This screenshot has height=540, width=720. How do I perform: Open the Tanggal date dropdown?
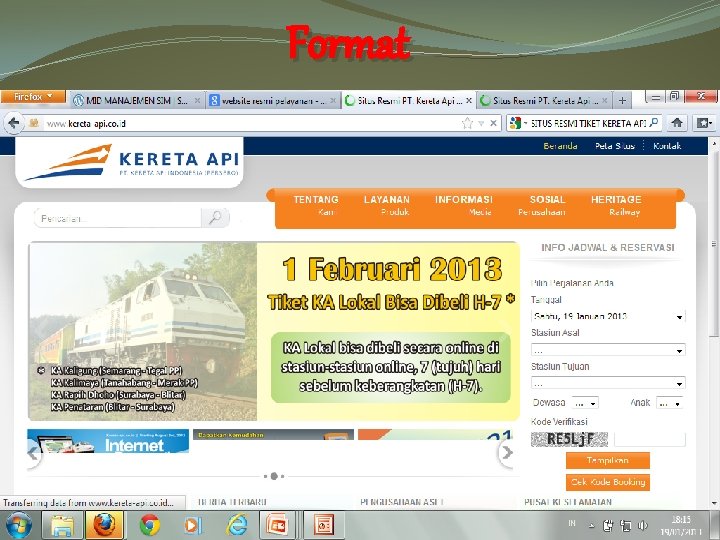(608, 316)
